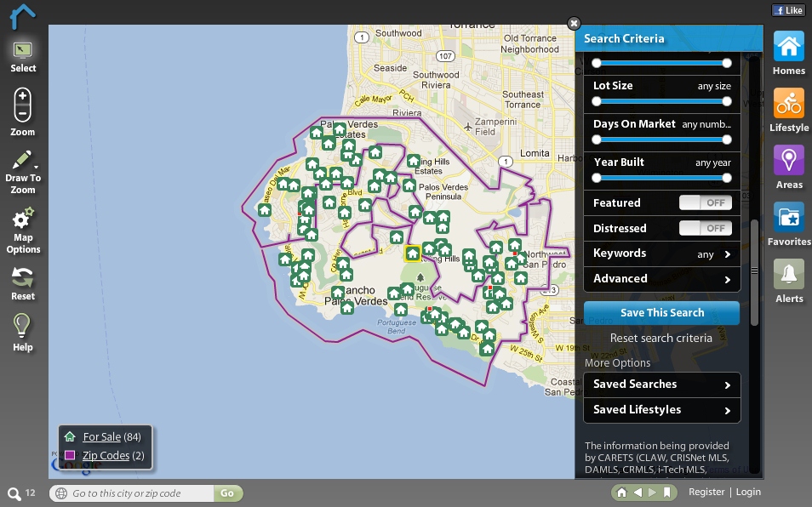
Task: Click the Login link
Action: point(748,492)
